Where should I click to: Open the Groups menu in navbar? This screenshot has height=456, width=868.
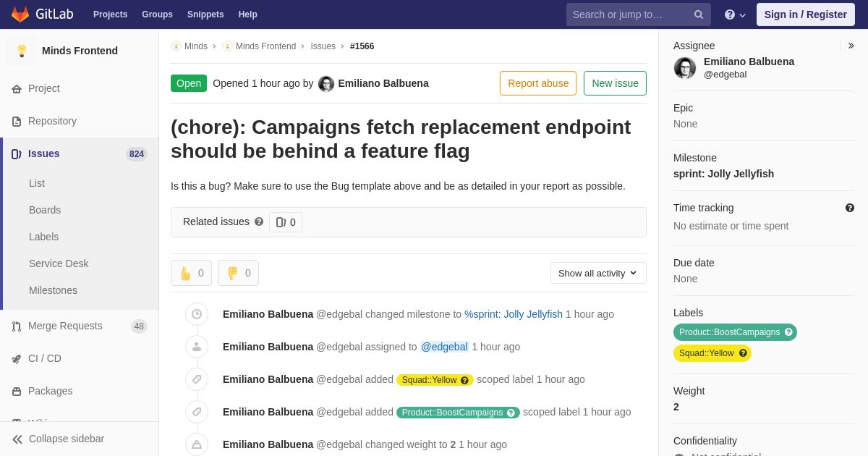(157, 14)
